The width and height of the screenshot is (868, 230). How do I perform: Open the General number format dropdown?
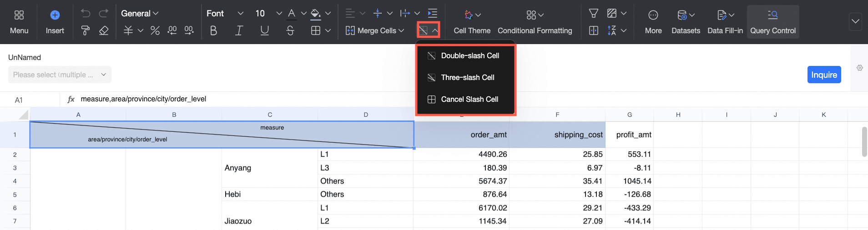click(x=140, y=13)
